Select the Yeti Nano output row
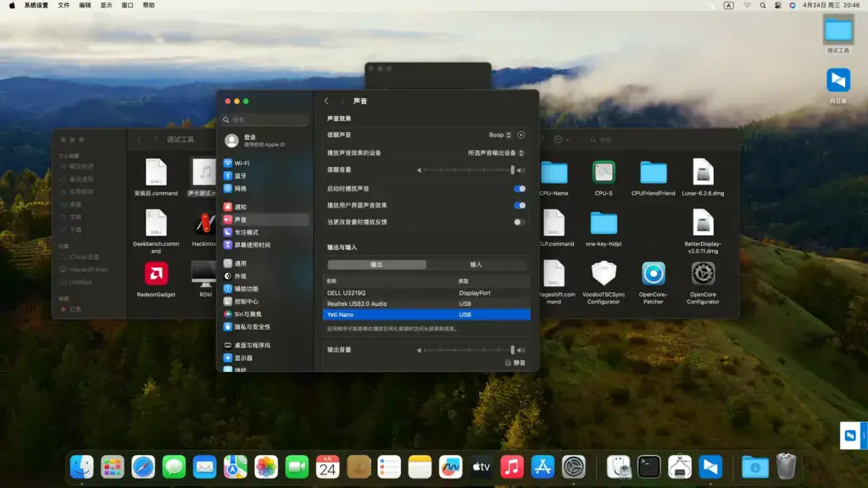Viewport: 868px width, 488px height. [426, 315]
